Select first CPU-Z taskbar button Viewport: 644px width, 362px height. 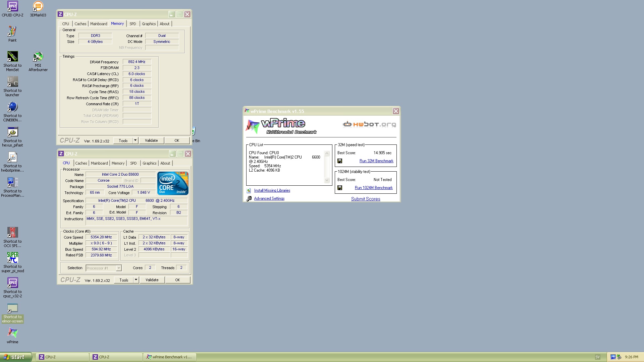62,357
